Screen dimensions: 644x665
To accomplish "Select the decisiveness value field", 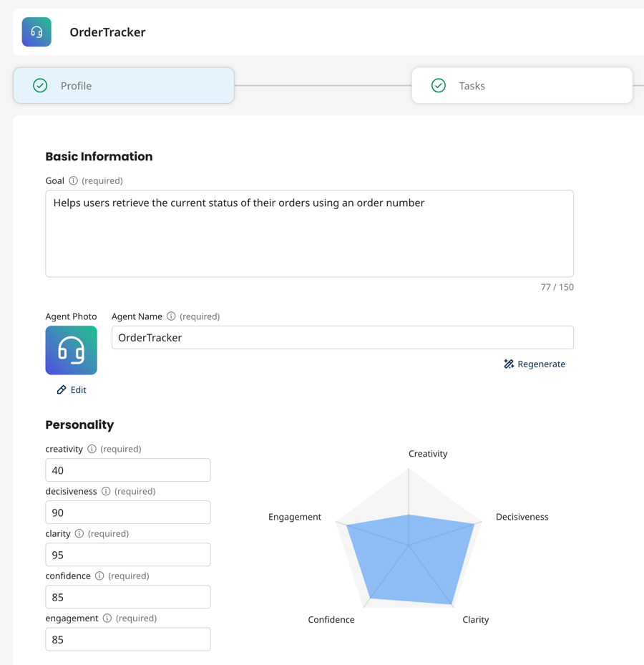I will tap(128, 513).
